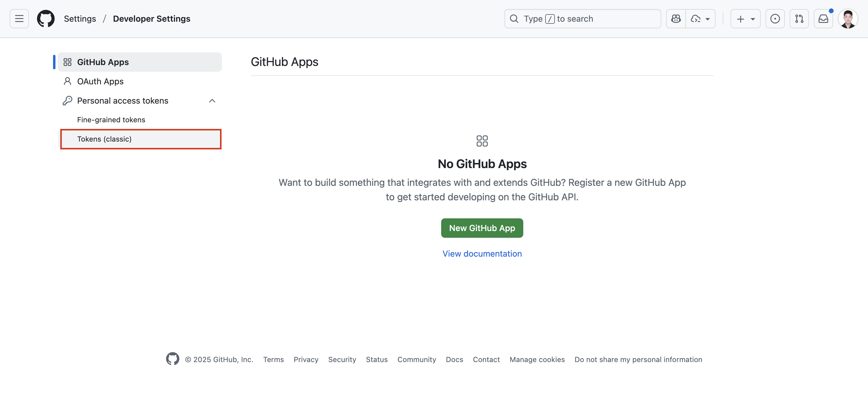Select OAuth Apps in the sidebar

click(100, 82)
